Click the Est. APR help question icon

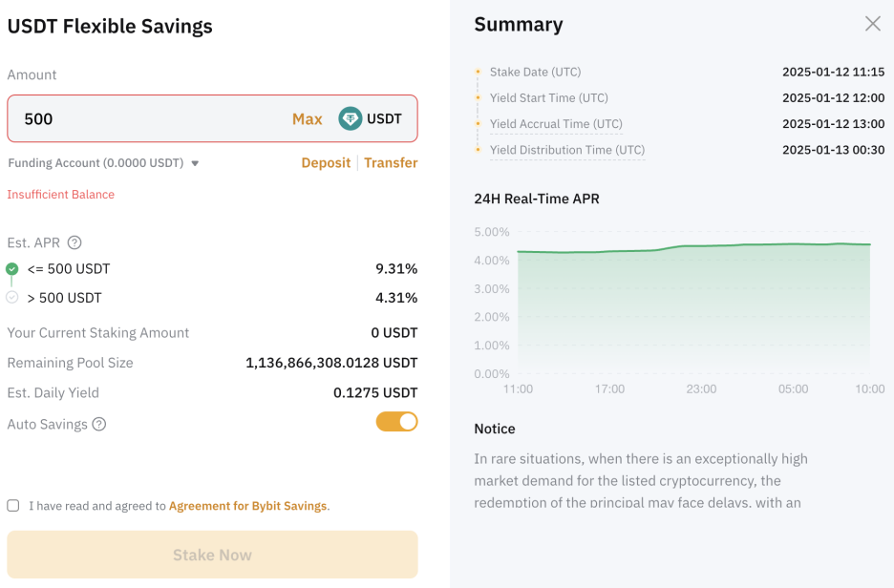click(x=74, y=242)
